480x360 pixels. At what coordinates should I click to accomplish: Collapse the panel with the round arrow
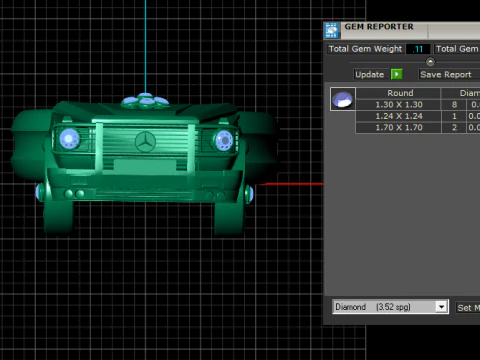(x=430, y=62)
